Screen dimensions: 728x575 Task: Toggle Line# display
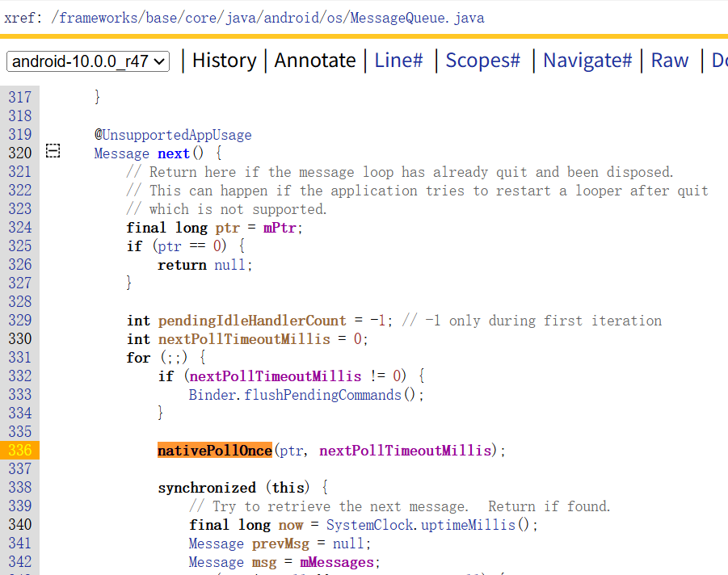(398, 61)
